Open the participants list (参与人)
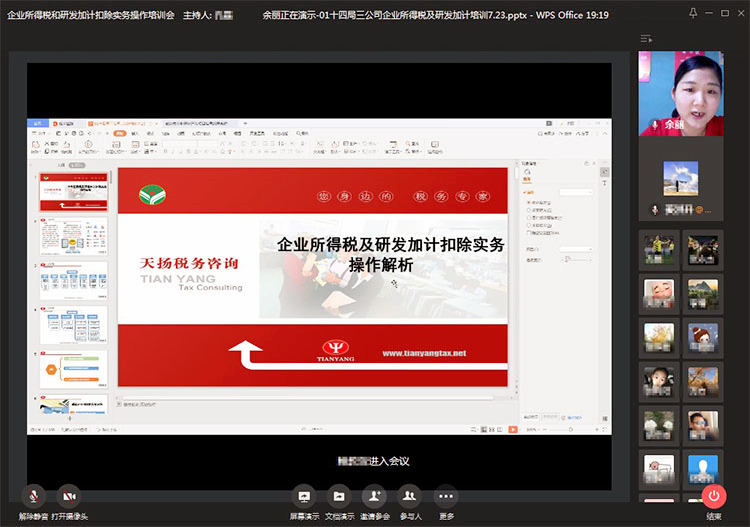The height and width of the screenshot is (527, 750). (x=410, y=496)
